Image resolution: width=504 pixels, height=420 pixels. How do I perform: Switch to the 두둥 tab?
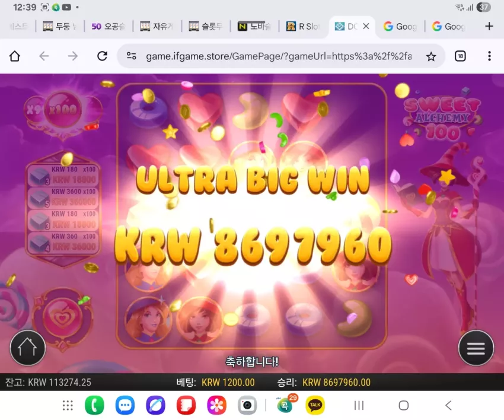[x=60, y=26]
